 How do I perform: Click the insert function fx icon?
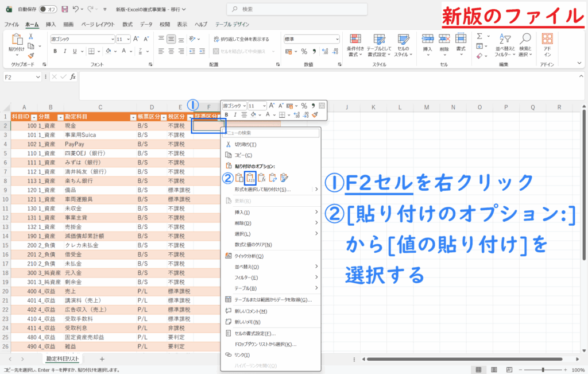73,77
